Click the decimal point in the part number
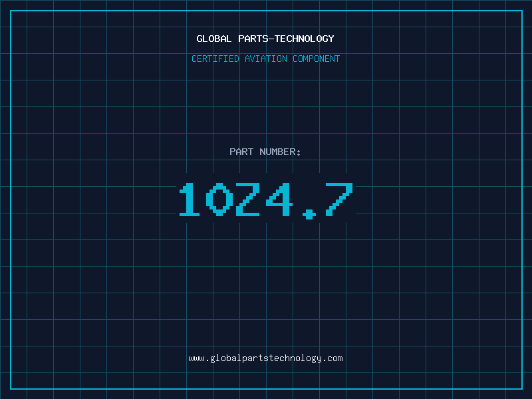This screenshot has width=532, height=399. [x=308, y=213]
